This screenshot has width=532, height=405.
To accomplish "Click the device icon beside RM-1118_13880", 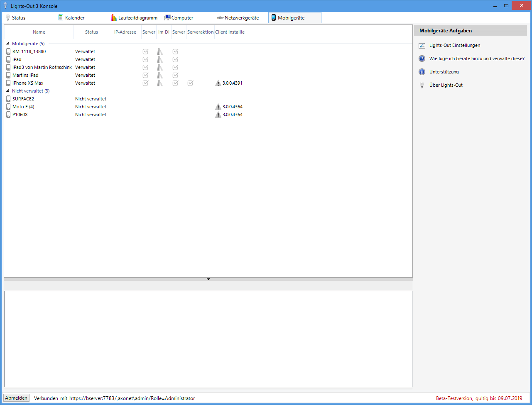I will (8, 51).
